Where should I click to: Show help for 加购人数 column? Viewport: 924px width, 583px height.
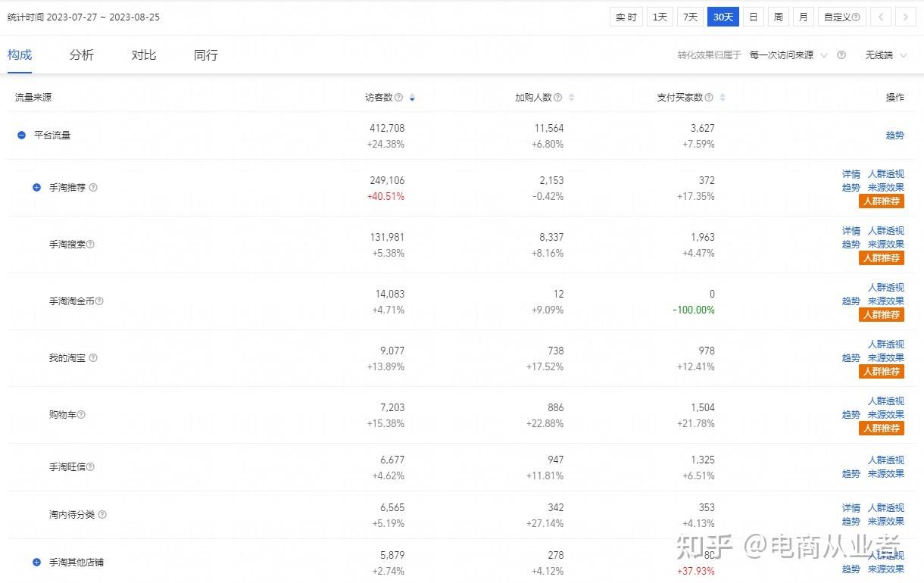[x=557, y=98]
